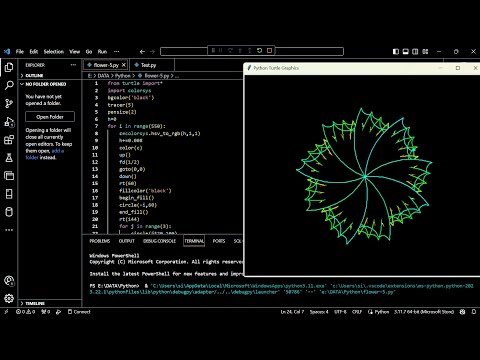Image resolution: width=480 pixels, height=360 pixels.
Task: Toggle the secondary side bar layout icon
Action: point(415,52)
